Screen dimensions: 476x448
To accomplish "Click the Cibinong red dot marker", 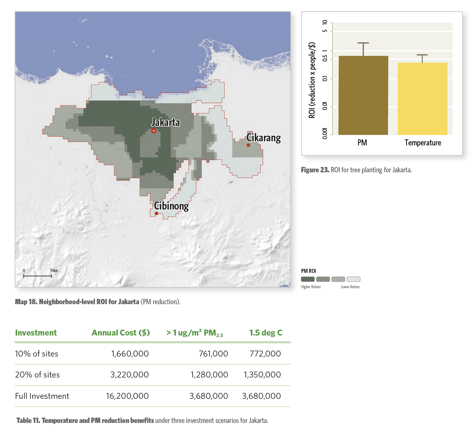I will coord(157,214).
